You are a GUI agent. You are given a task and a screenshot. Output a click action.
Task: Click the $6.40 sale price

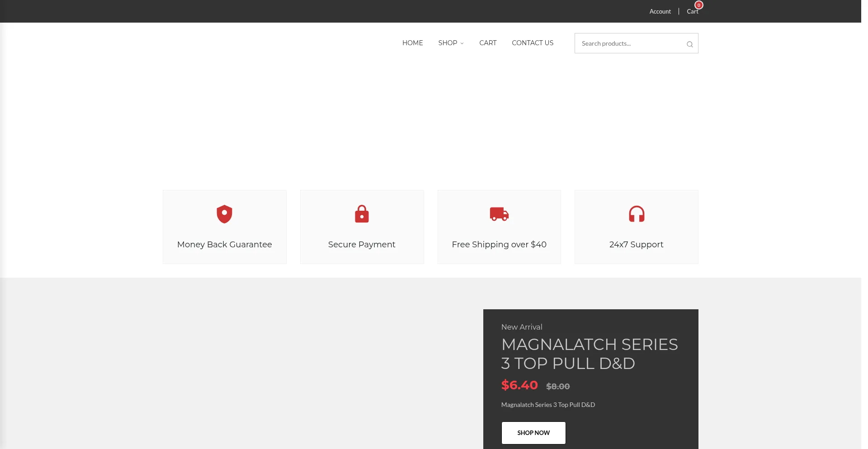pos(519,385)
